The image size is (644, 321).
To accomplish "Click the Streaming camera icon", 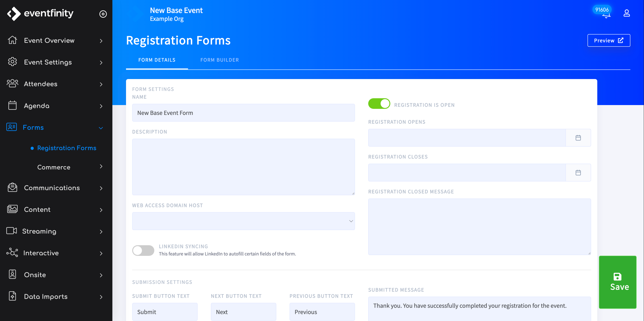I will click(12, 231).
